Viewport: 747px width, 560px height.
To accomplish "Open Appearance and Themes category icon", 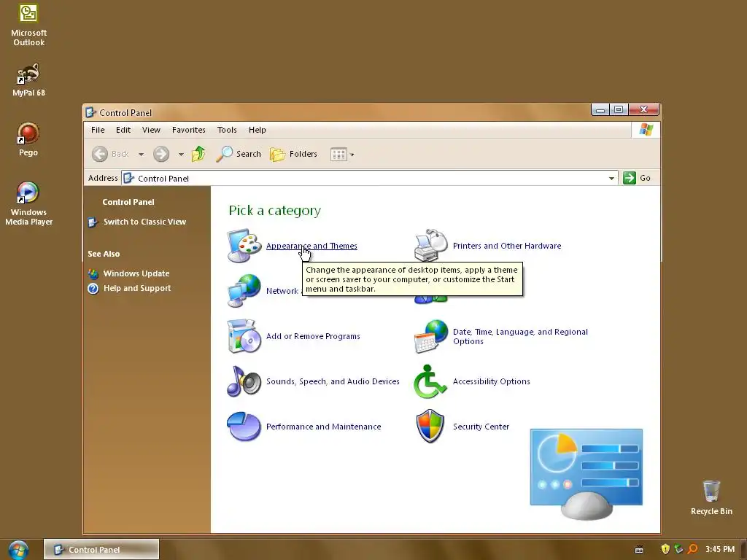I will pos(244,245).
